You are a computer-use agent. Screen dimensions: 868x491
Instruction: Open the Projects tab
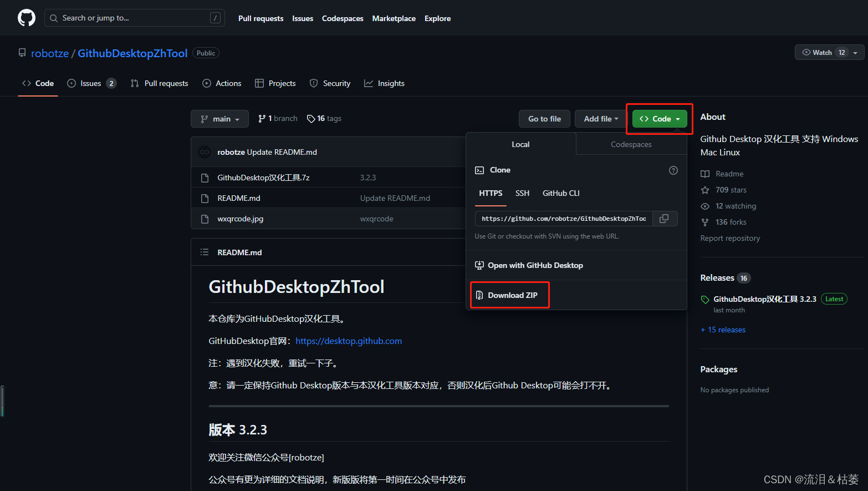click(x=275, y=83)
